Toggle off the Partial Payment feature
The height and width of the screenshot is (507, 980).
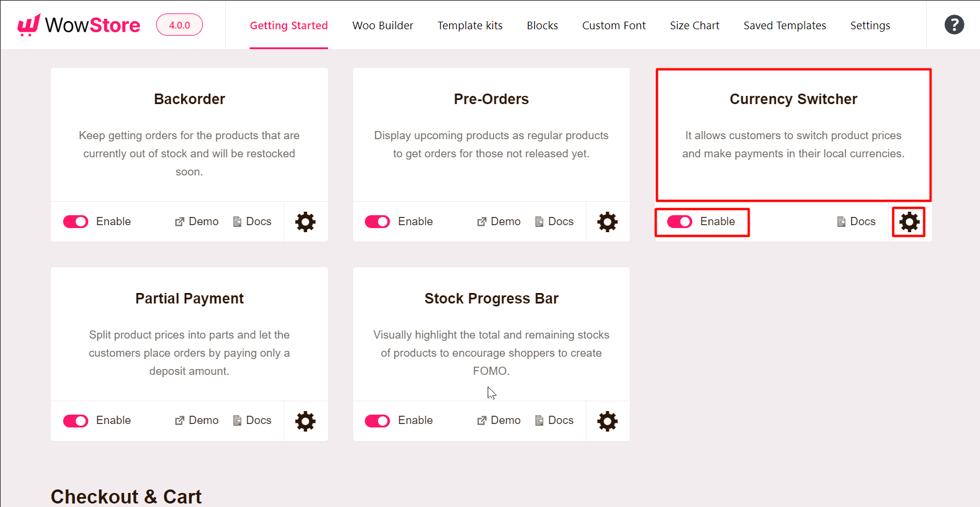pos(75,420)
